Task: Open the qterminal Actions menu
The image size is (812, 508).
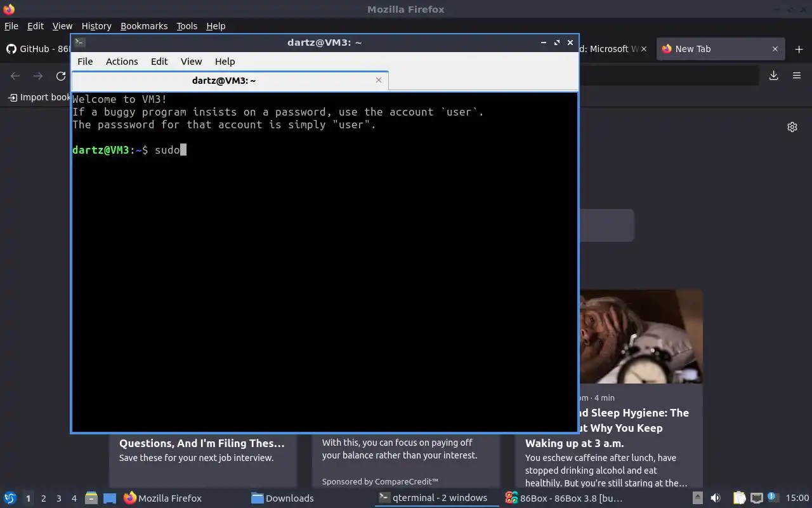Action: coord(122,62)
